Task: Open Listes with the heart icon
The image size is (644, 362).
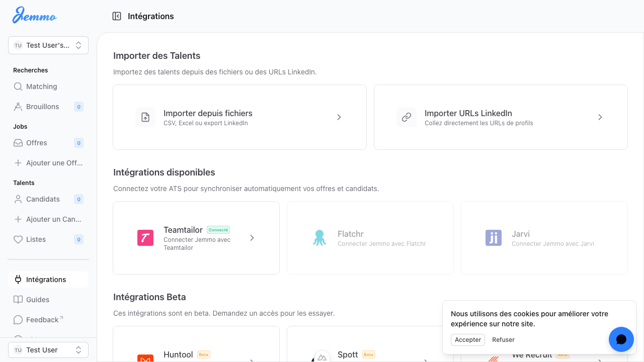Action: click(17, 239)
